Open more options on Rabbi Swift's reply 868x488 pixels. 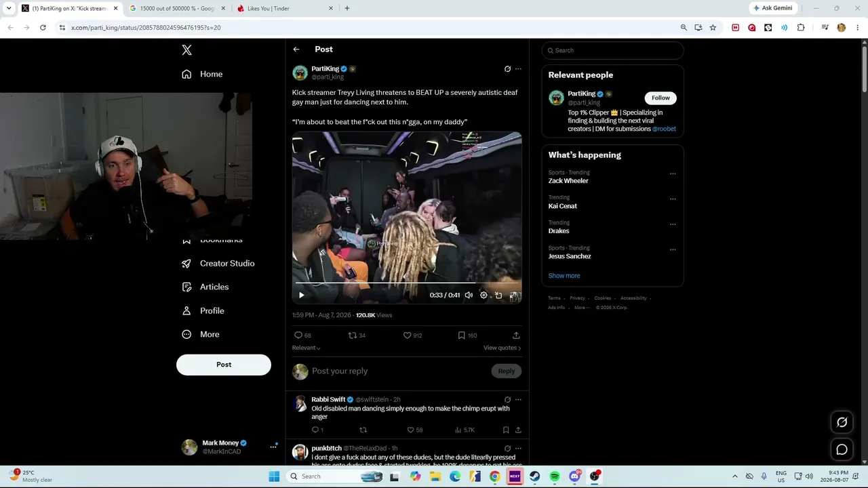coord(518,400)
